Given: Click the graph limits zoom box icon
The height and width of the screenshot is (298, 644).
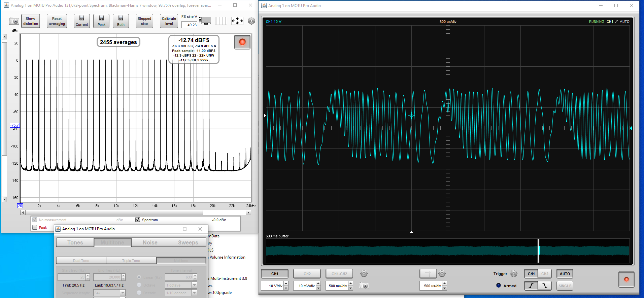Looking at the screenshot, I should tap(205, 21).
